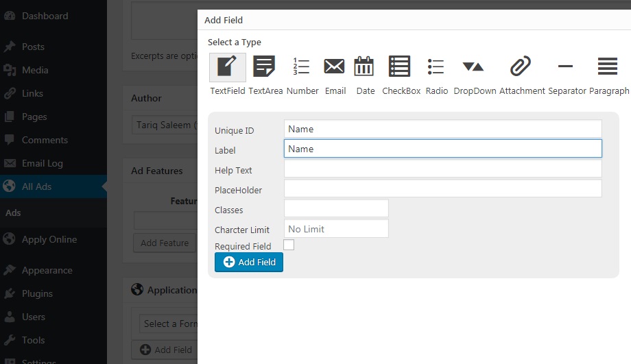Click into the Help Text field
Image resolution: width=631 pixels, height=364 pixels.
tap(442, 169)
